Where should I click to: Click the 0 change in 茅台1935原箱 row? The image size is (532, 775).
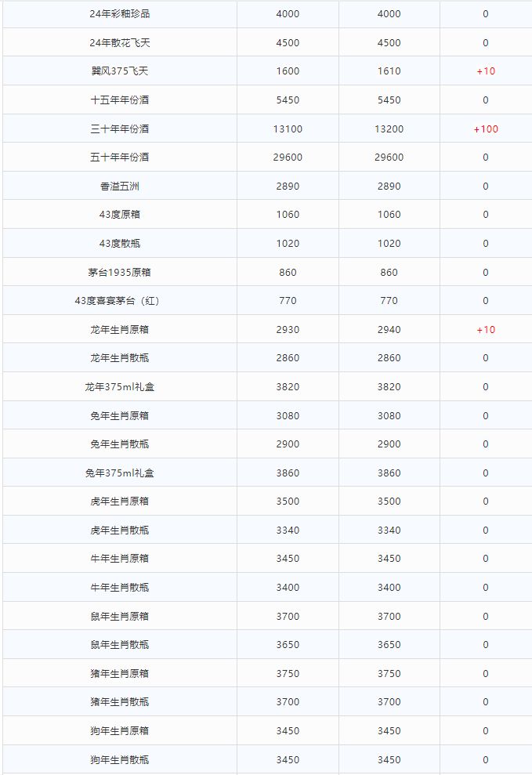pos(486,273)
